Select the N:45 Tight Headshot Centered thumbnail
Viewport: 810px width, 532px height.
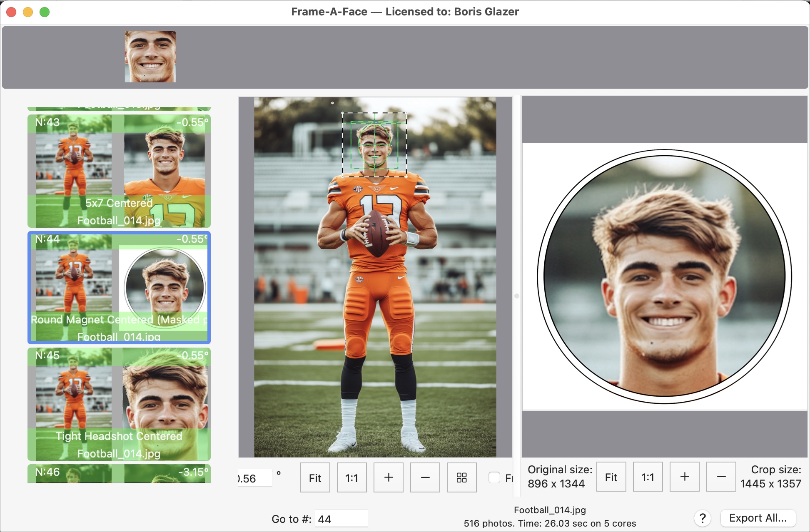tap(119, 404)
